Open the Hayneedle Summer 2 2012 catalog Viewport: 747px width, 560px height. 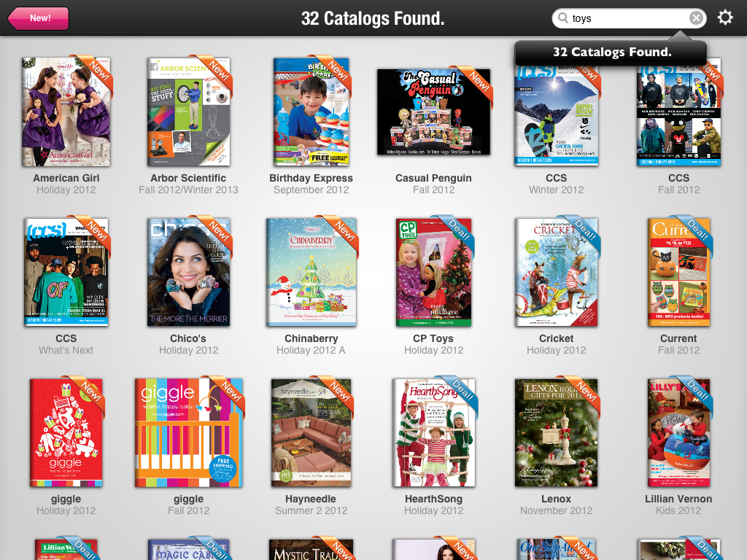311,433
